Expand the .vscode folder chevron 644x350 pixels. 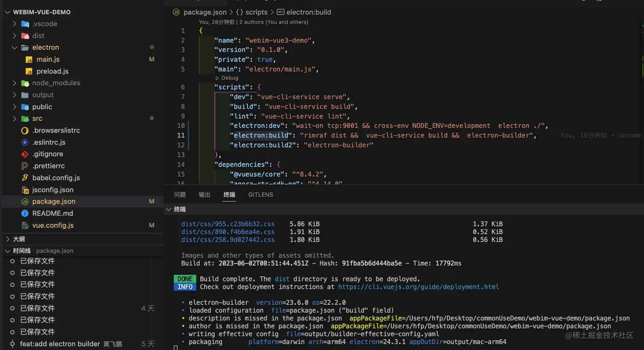click(14, 24)
